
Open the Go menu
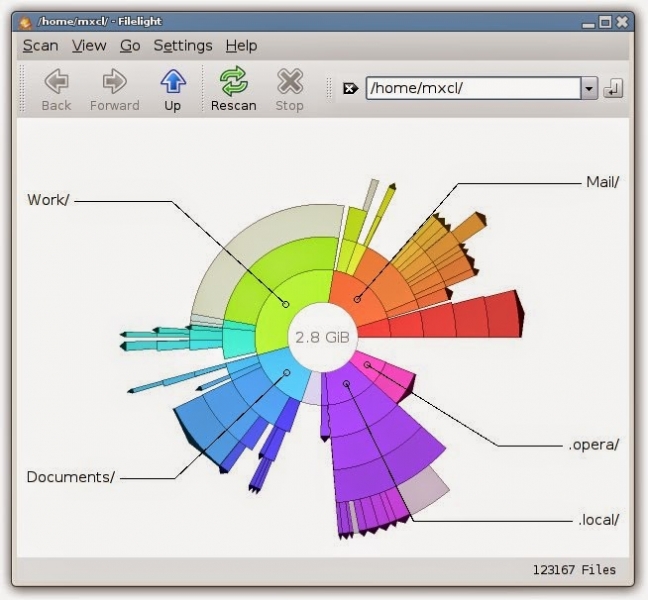[x=130, y=45]
